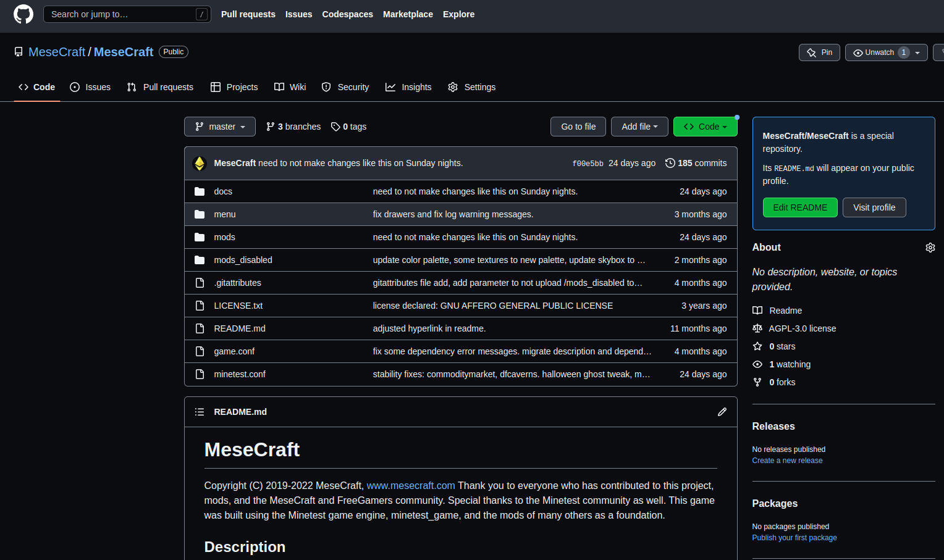Click the tag icon next to 0 tags
Screen dimensions: 944x560
[x=335, y=127]
